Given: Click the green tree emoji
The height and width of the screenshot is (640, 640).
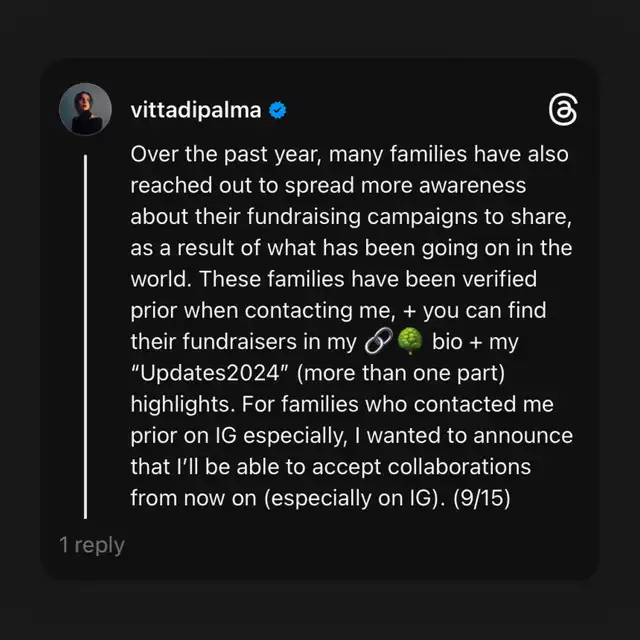Looking at the screenshot, I should pyautogui.click(x=410, y=340).
